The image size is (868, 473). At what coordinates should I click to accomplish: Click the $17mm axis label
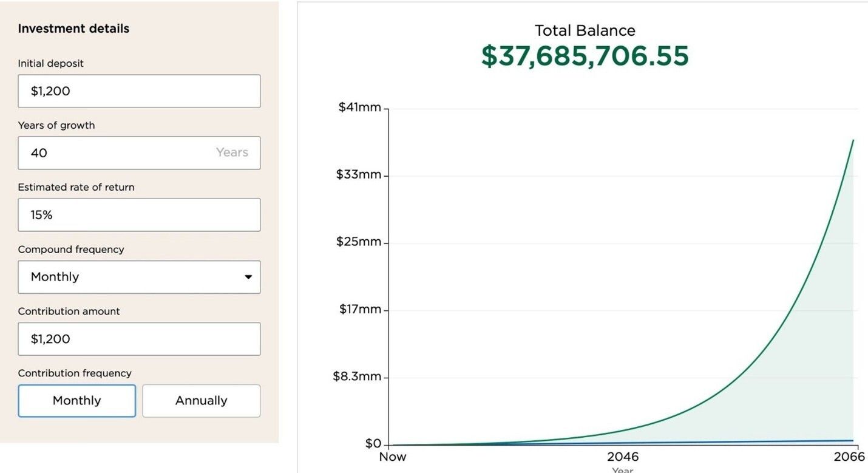click(360, 309)
